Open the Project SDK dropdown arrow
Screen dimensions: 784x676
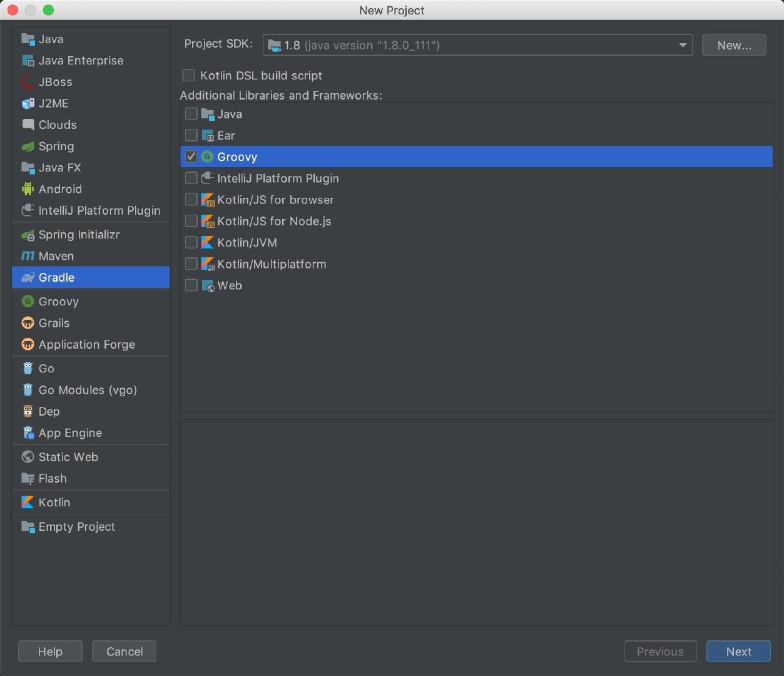[x=683, y=45]
